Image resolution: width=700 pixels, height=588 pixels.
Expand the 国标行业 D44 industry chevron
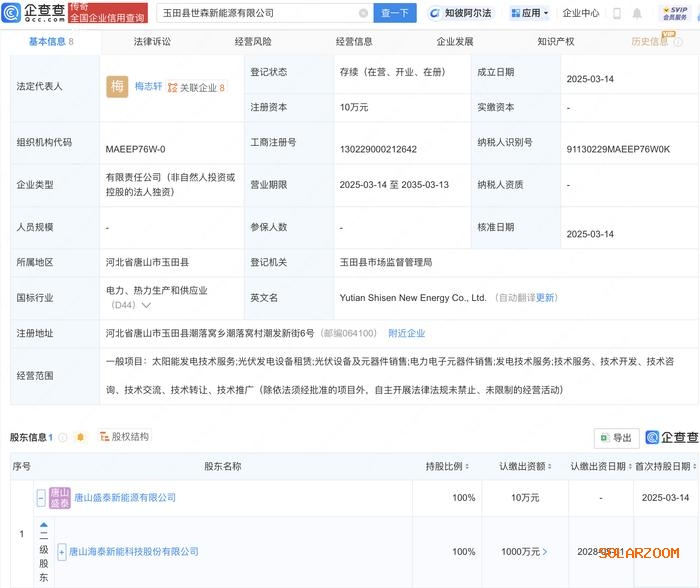pos(146,305)
